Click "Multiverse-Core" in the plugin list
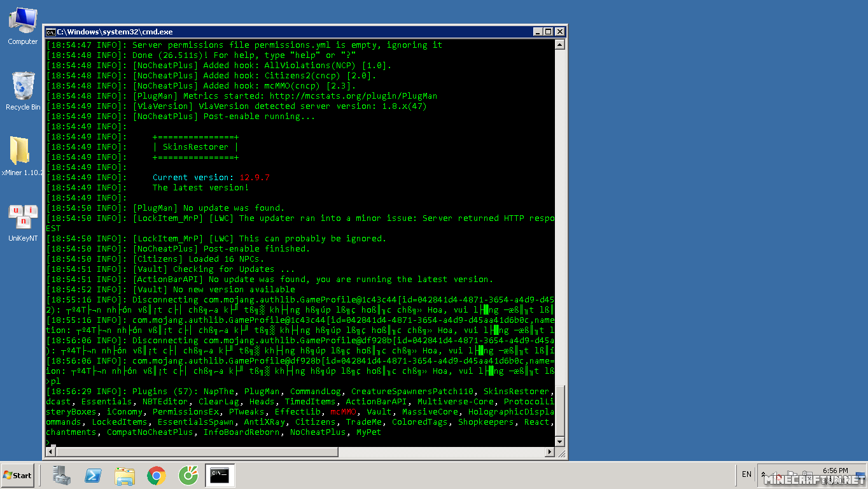Image resolution: width=868 pixels, height=489 pixels. [x=456, y=402]
